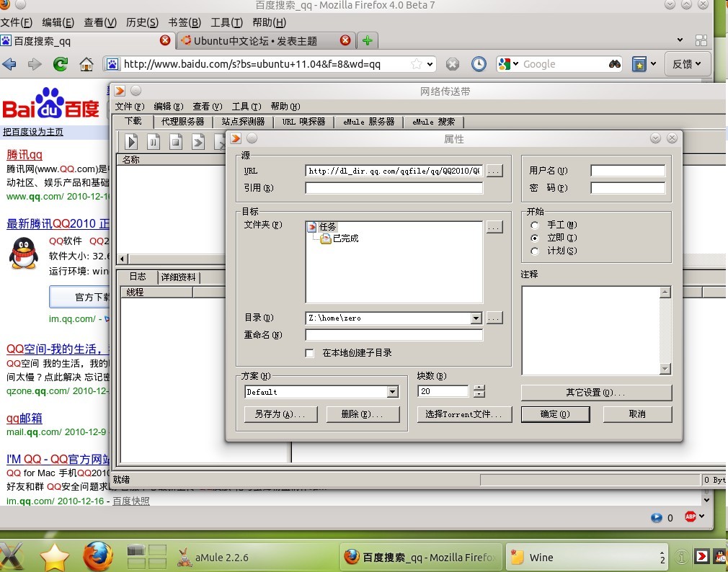Screen dimensions: 728x572
Task: Click the 另存为(A)... button
Action: pyautogui.click(x=280, y=414)
